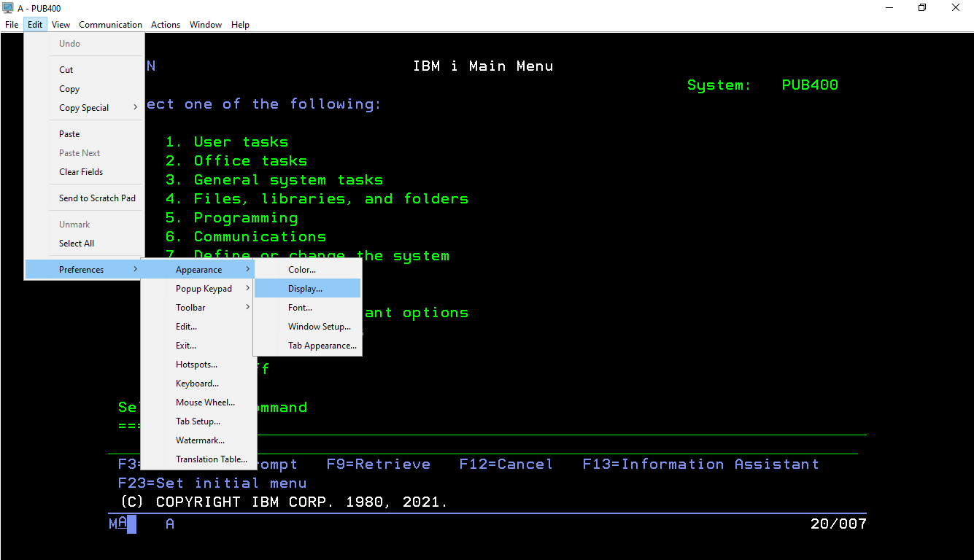Click '6. Communications' menu option
This screenshot has width=974, height=560.
point(246,237)
